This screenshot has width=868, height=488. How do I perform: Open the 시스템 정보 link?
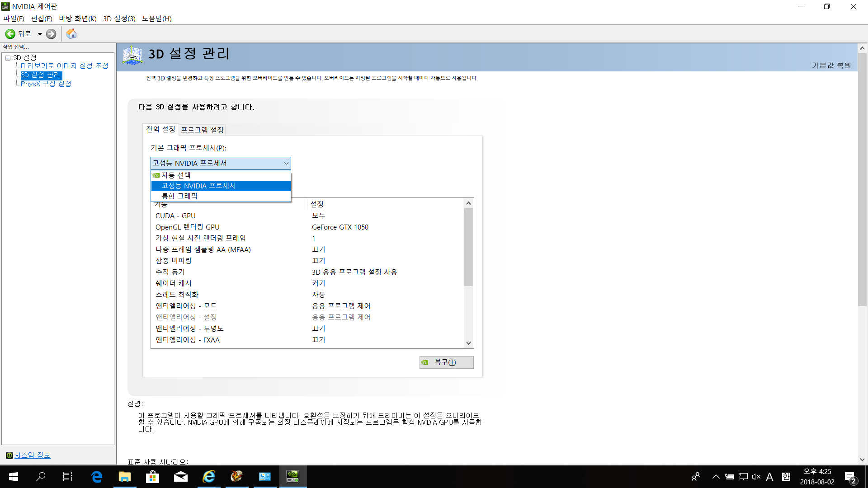(32, 455)
